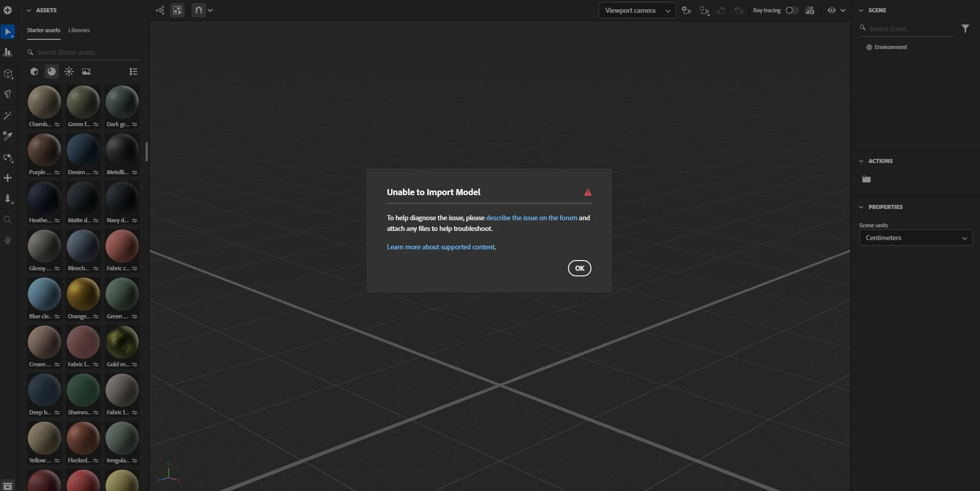Toggle the Models asset filter

34,72
